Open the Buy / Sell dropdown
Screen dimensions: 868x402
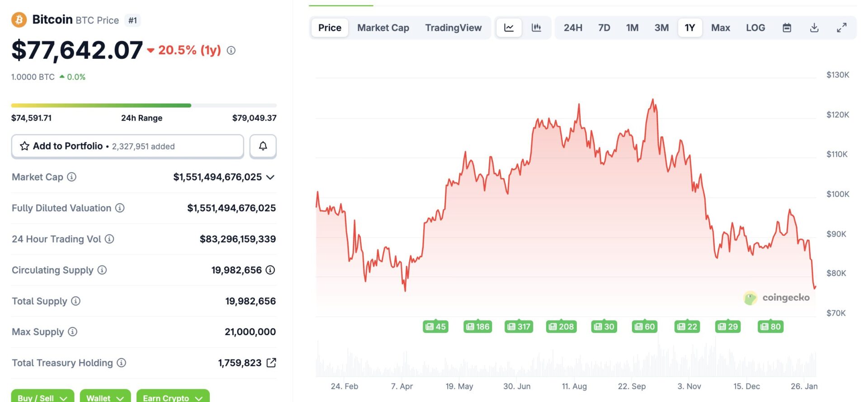pyautogui.click(x=42, y=397)
